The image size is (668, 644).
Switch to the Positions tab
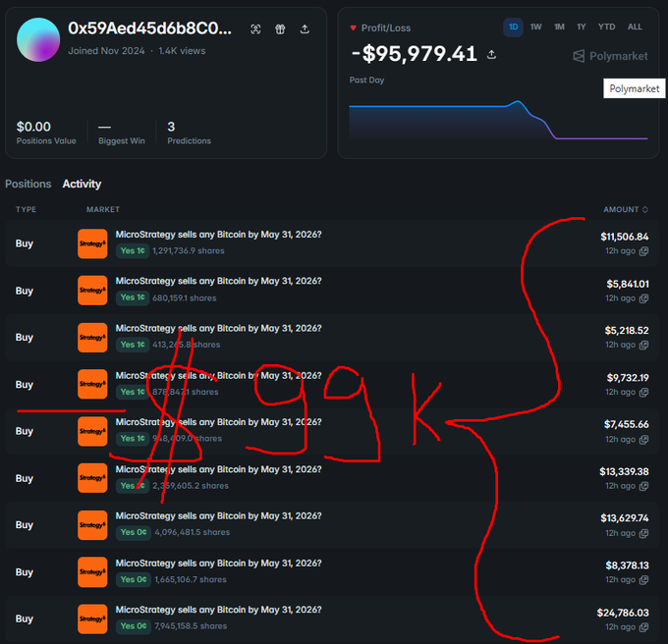[x=28, y=184]
